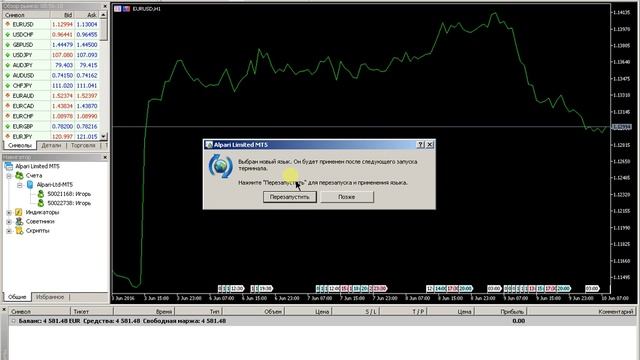Click Market Watch scrollbar up arrow
The height and width of the screenshot is (360, 640).
pos(104,15)
